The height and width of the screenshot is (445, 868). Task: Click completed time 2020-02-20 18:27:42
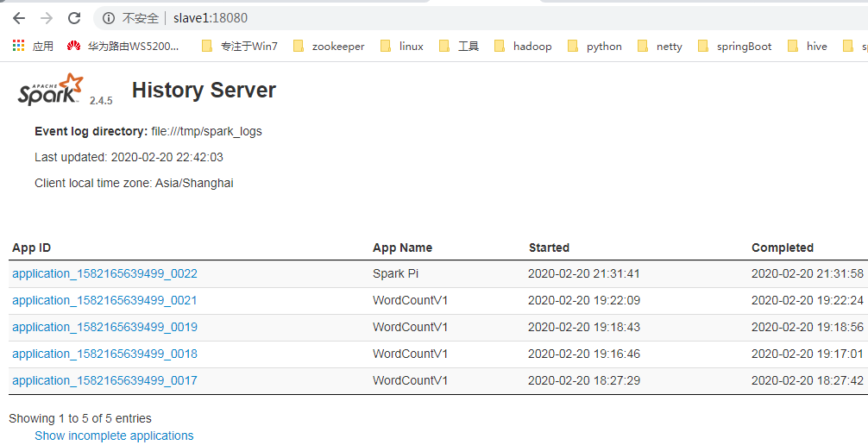807,380
